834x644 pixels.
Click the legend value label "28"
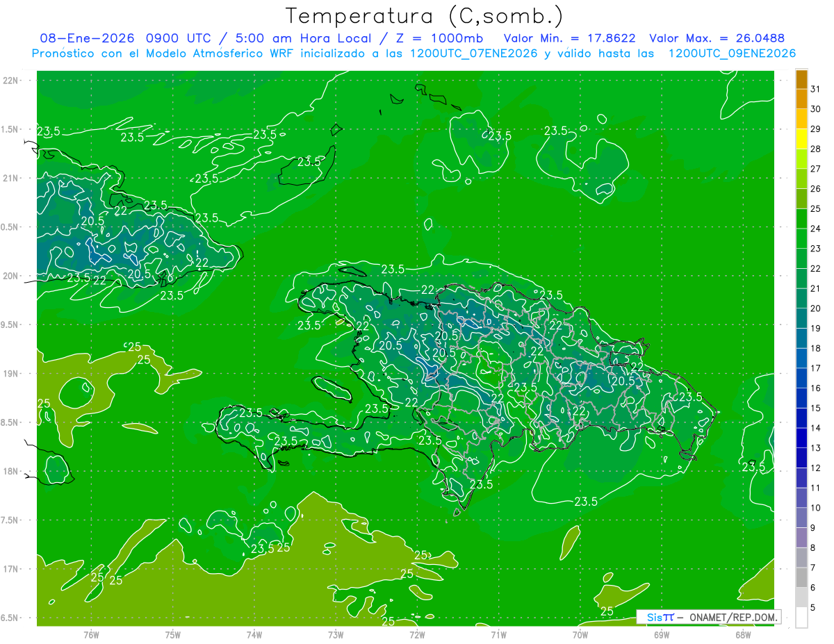(816, 149)
